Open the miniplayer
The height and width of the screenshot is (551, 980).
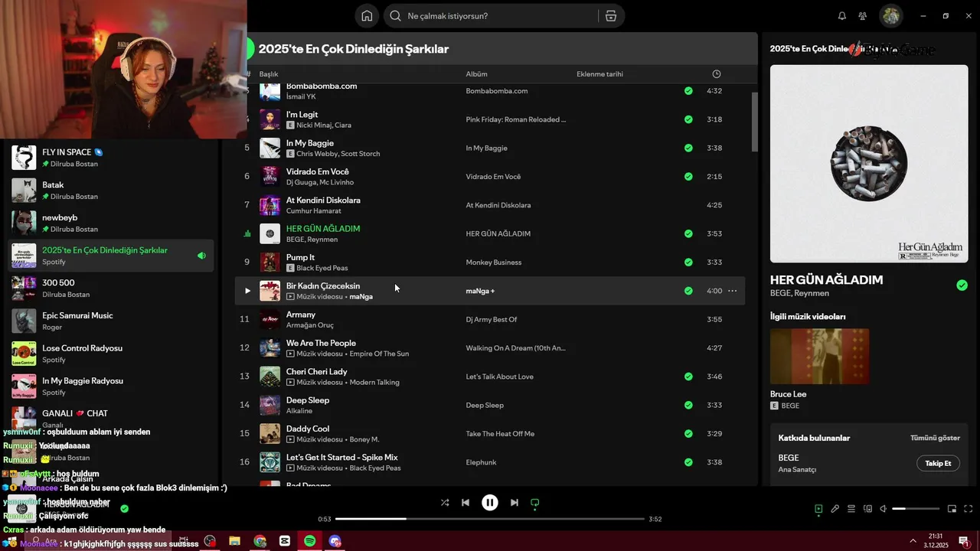pyautogui.click(x=952, y=509)
